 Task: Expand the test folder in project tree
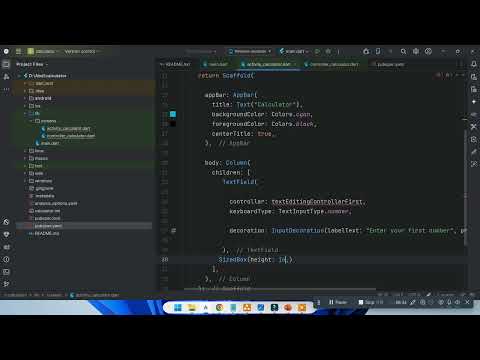(25, 166)
